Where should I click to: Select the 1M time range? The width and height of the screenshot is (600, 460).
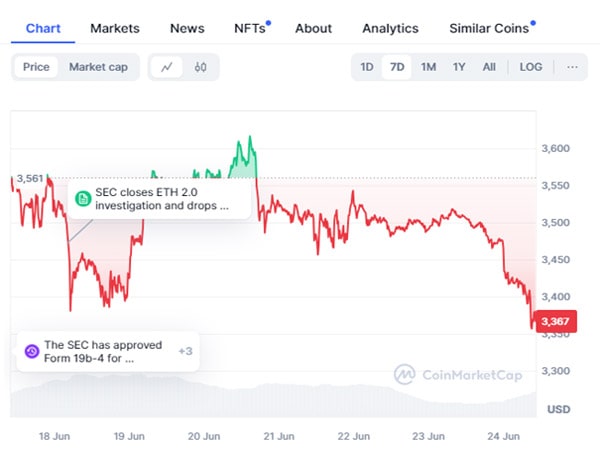coord(428,67)
